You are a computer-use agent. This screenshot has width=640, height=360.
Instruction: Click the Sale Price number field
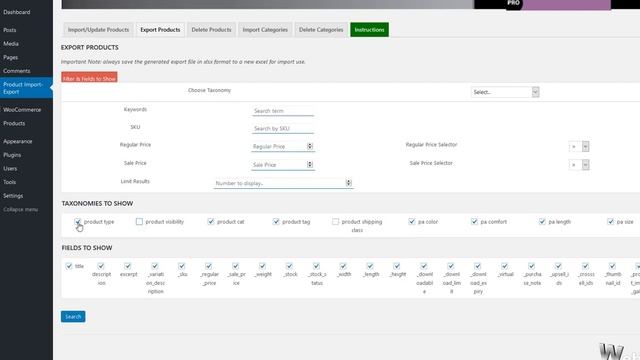(x=283, y=165)
